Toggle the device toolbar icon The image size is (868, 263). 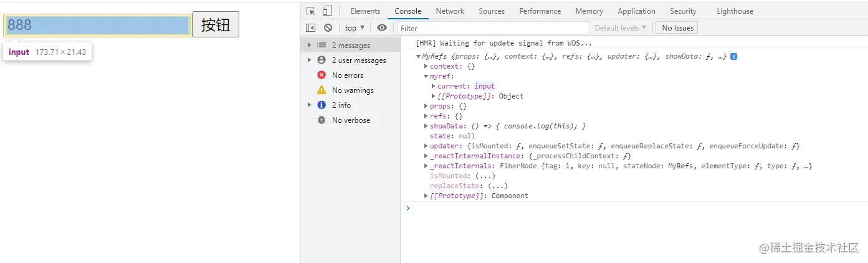coord(327,11)
